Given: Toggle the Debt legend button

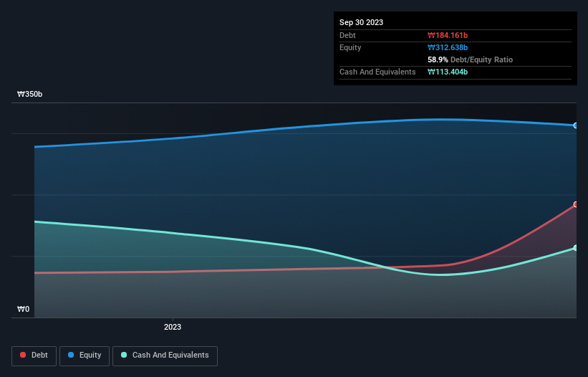Looking at the screenshot, I should tap(34, 355).
